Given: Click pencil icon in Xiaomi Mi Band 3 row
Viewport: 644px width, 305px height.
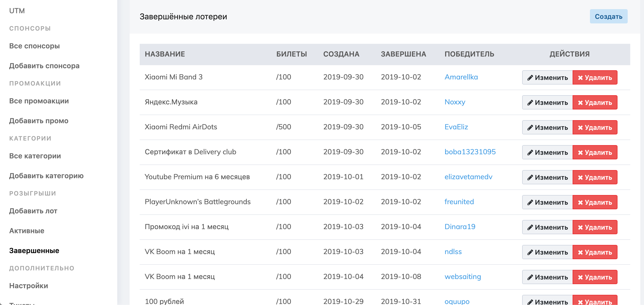Looking at the screenshot, I should pos(530,78).
